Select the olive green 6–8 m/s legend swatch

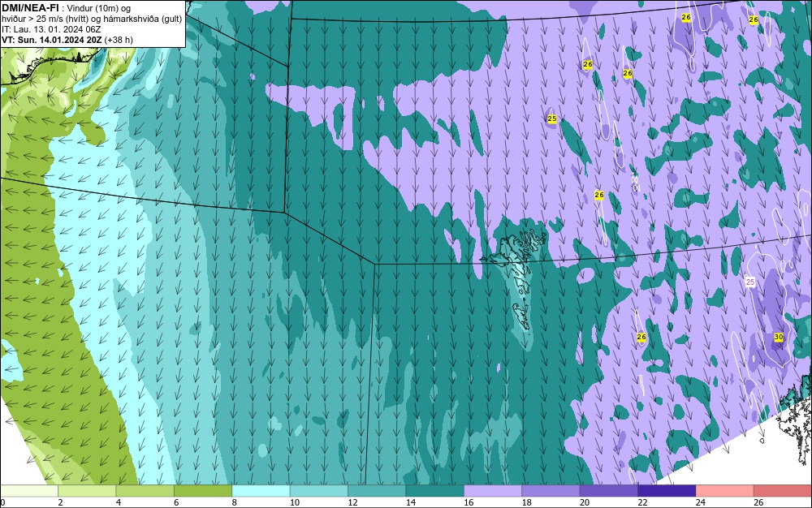tap(203, 491)
